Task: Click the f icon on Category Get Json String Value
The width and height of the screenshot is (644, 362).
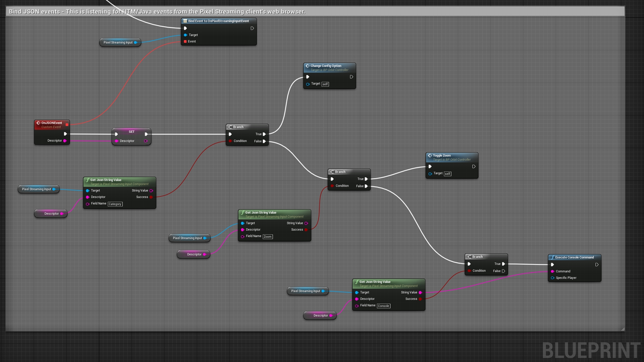Action: pyautogui.click(x=88, y=180)
